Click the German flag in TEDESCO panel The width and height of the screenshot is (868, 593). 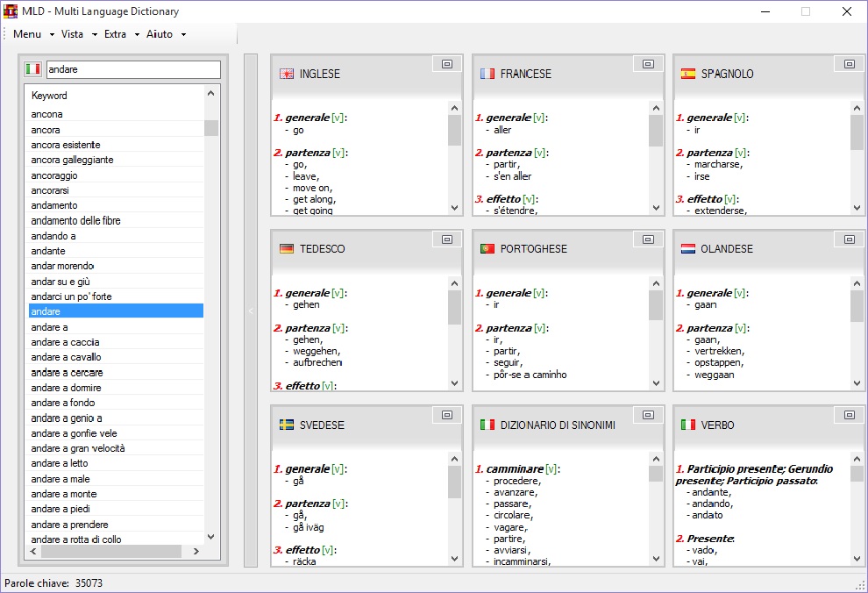click(x=286, y=249)
